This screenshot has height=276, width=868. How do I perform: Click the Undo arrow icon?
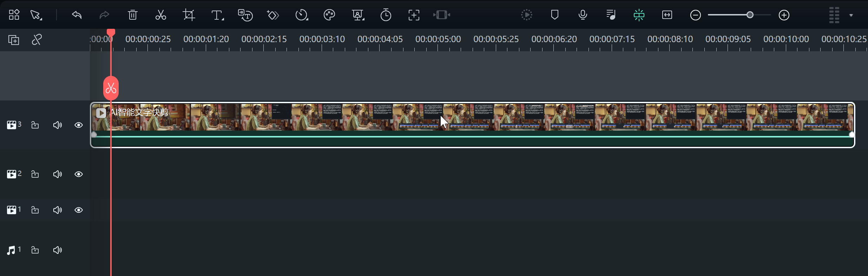click(x=77, y=15)
